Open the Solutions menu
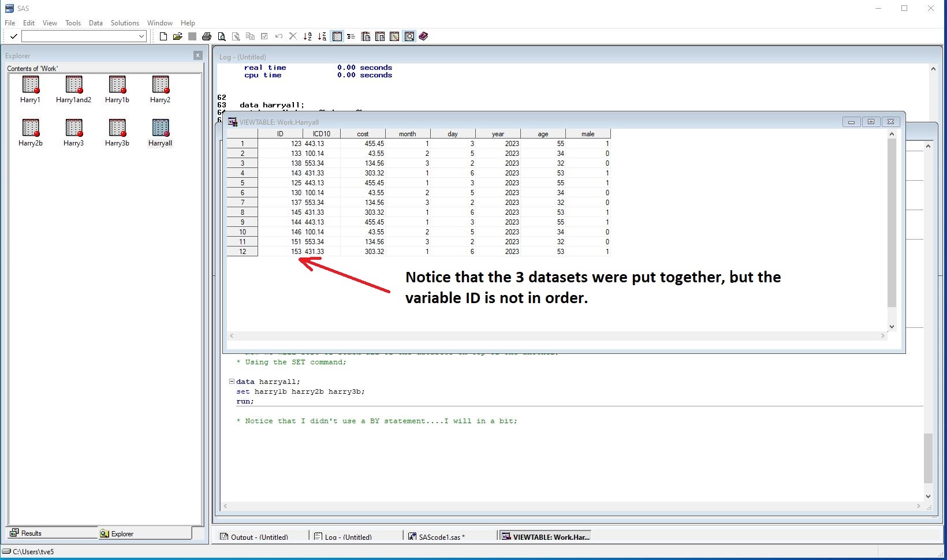This screenshot has width=947, height=560. 125,23
